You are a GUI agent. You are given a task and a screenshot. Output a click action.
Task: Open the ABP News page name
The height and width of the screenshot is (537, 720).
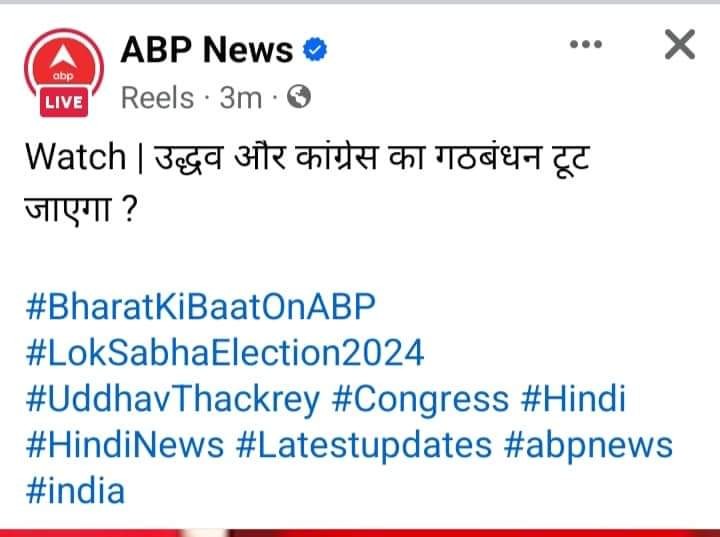click(207, 49)
